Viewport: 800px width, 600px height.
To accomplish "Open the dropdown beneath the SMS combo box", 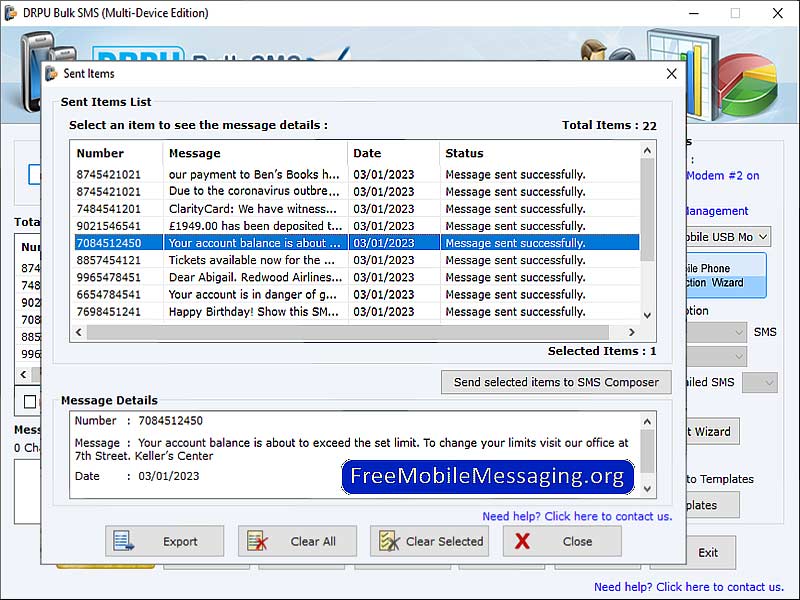I will (739, 356).
